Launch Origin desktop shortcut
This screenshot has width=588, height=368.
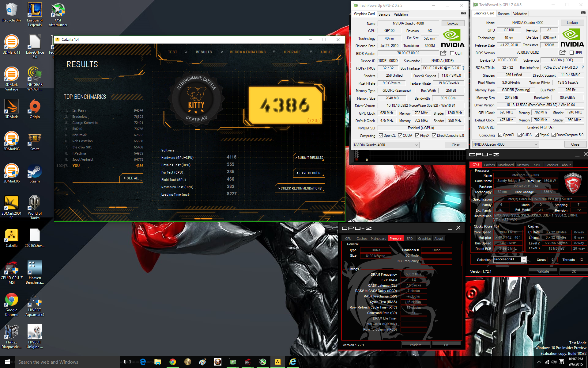click(x=35, y=109)
